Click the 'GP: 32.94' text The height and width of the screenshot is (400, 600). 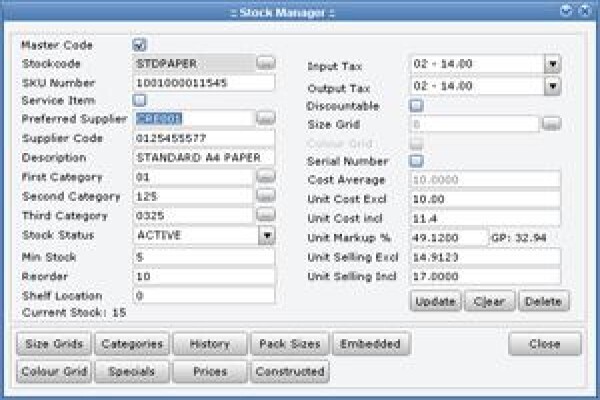(x=519, y=238)
